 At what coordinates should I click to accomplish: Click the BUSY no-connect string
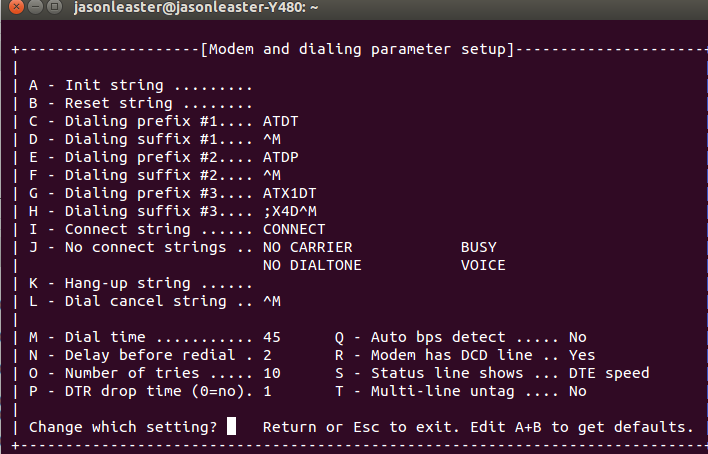pyautogui.click(x=478, y=247)
